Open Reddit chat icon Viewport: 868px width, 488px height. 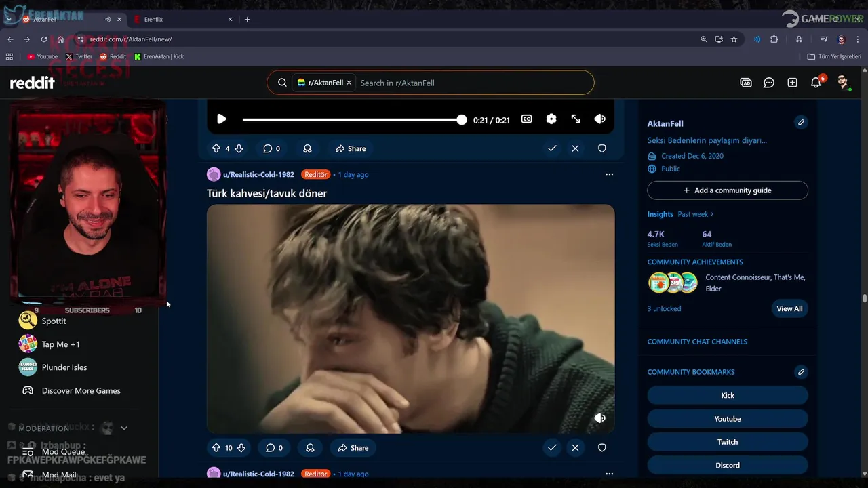pyautogui.click(x=769, y=83)
